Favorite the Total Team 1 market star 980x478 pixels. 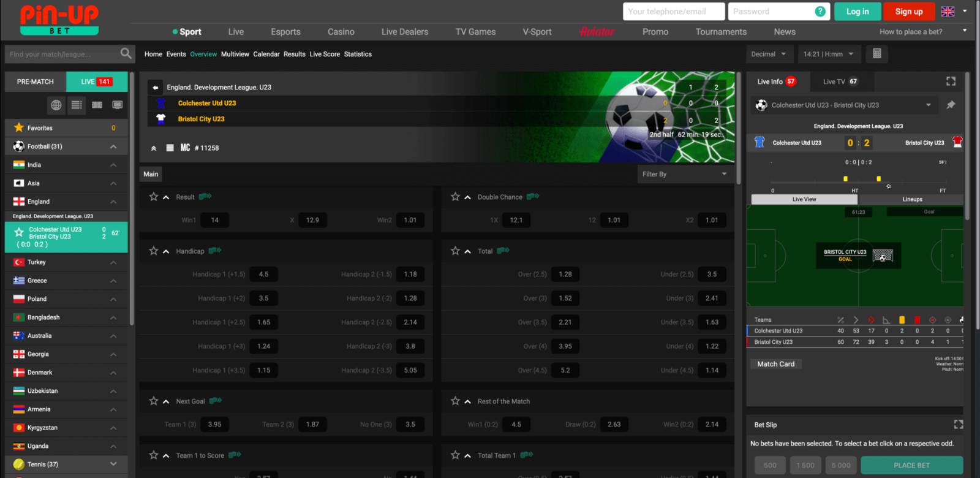pos(455,455)
